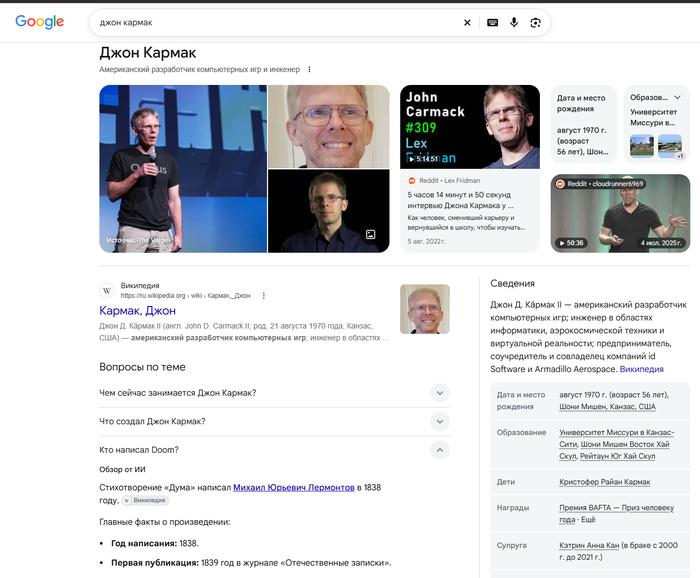This screenshot has width=700, height=578.
Task: Click the 'Первая публикация' bullet text
Action: [251, 563]
